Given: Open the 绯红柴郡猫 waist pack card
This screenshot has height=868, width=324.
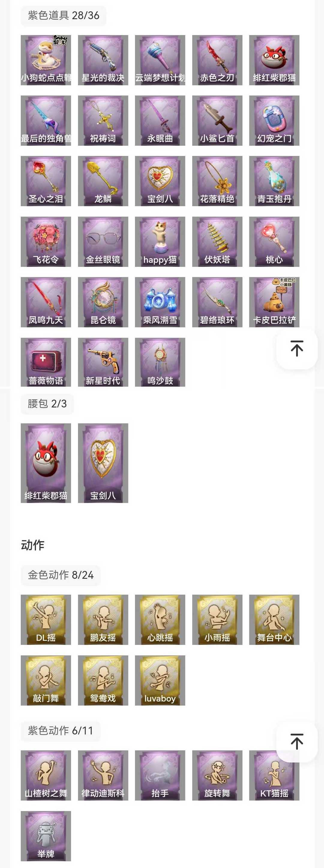Looking at the screenshot, I should click(46, 463).
